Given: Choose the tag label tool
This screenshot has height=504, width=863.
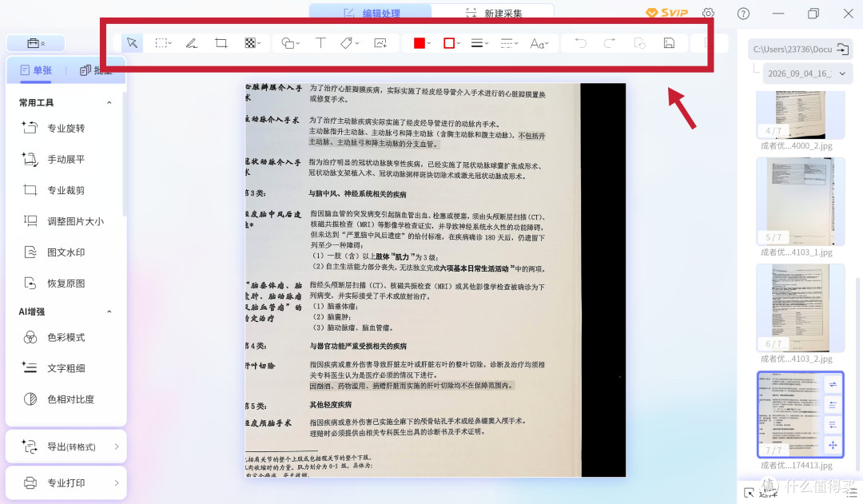Looking at the screenshot, I should [346, 43].
